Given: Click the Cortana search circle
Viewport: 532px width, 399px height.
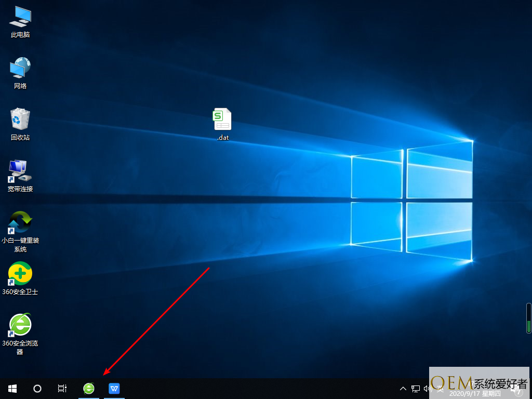Looking at the screenshot, I should click(37, 388).
